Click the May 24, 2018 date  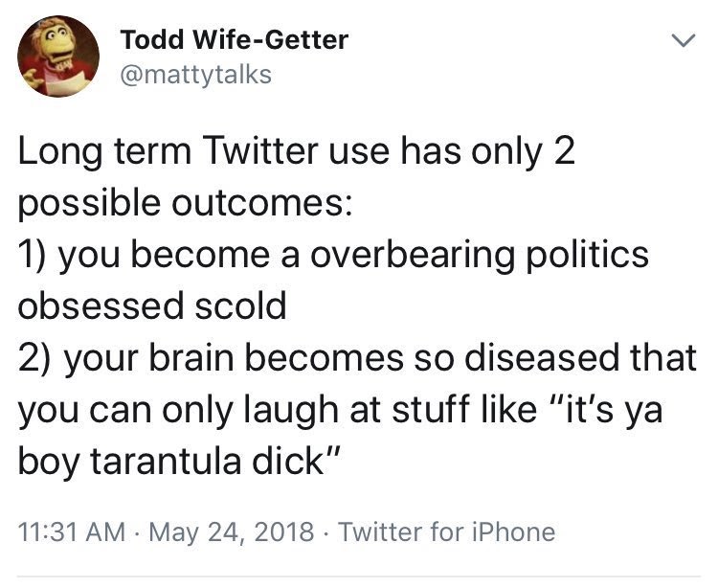click(x=221, y=531)
